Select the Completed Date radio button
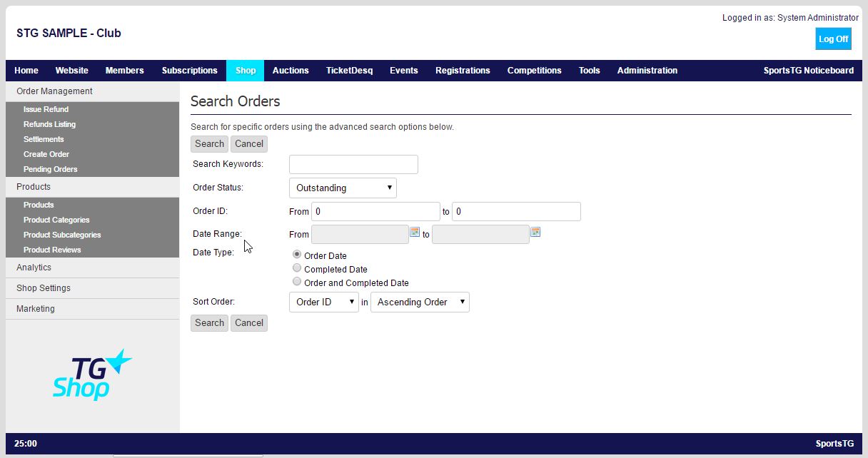Image resolution: width=868 pixels, height=458 pixels. pyautogui.click(x=297, y=268)
